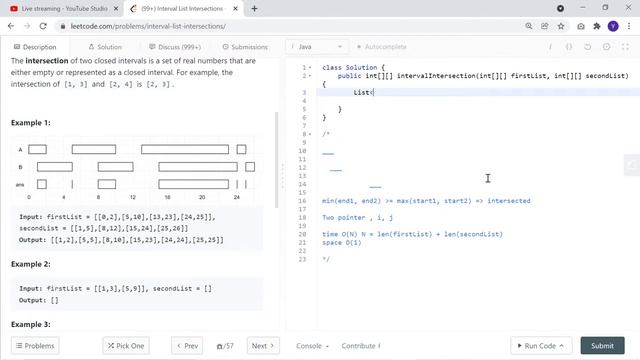The height and width of the screenshot is (360, 640).
Task: Click the time O(N) comment line
Action: [x=412, y=234]
